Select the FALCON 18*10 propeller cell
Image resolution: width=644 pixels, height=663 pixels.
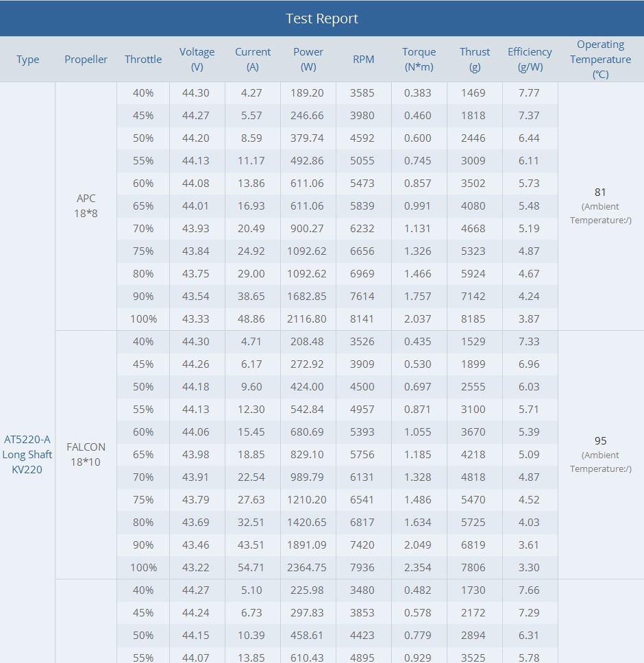[86, 455]
